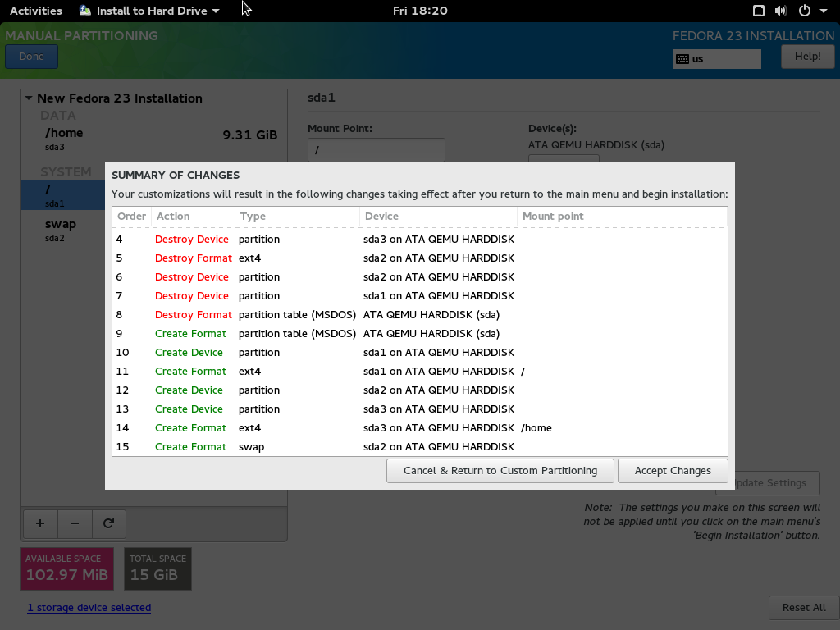Click the keyboard layout icon next to us
Image resolution: width=840 pixels, height=630 pixels.
click(682, 59)
